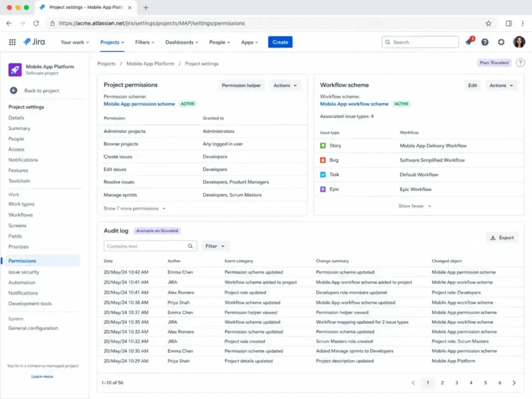Click the Projects breadcrumb
Screen dimensions: 532x399
[106, 63]
